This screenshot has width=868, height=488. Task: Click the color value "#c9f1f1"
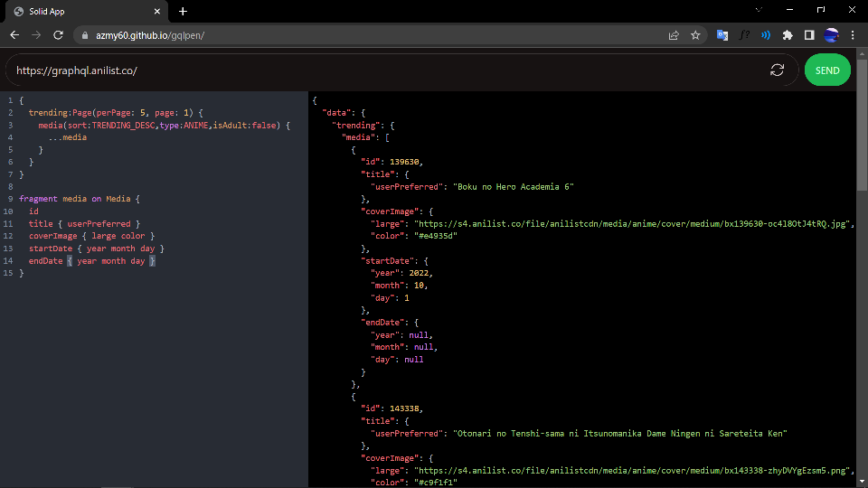point(436,483)
